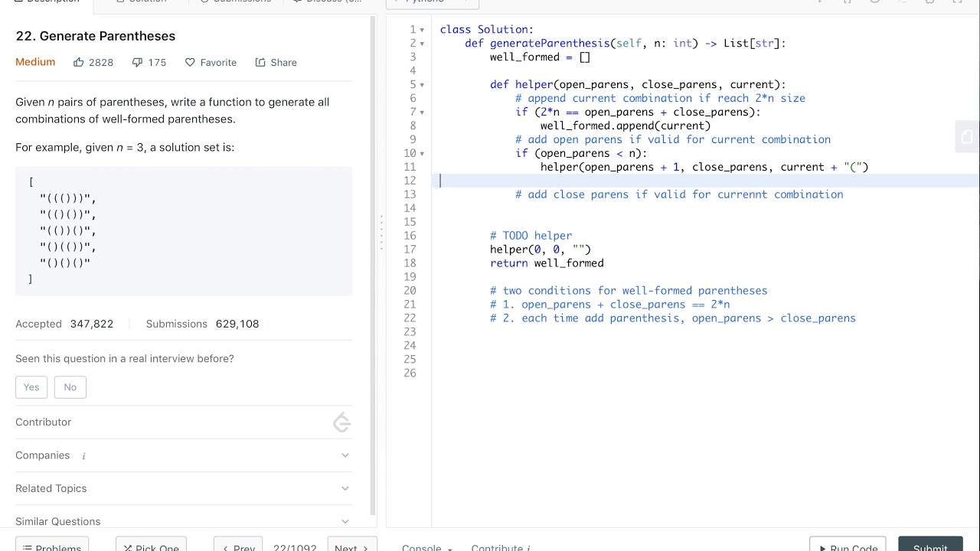Click the '# two conditions for well-formed' comment
The height and width of the screenshot is (551, 980).
[629, 291]
